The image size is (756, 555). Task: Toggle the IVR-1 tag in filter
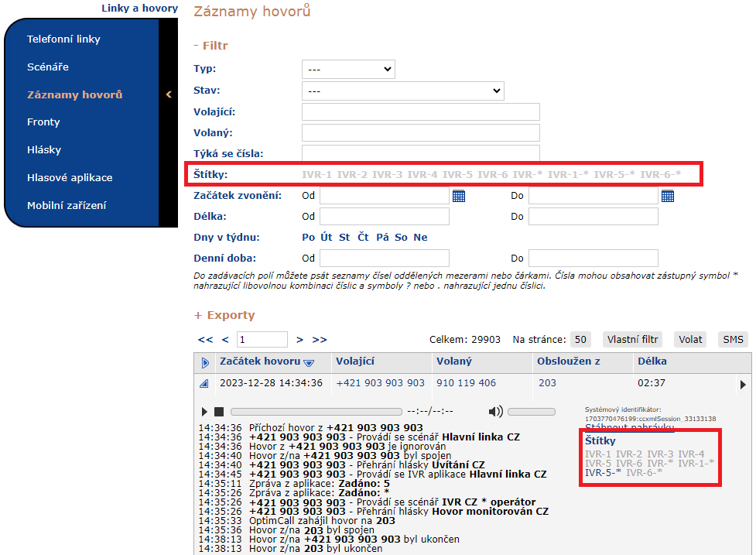click(316, 174)
